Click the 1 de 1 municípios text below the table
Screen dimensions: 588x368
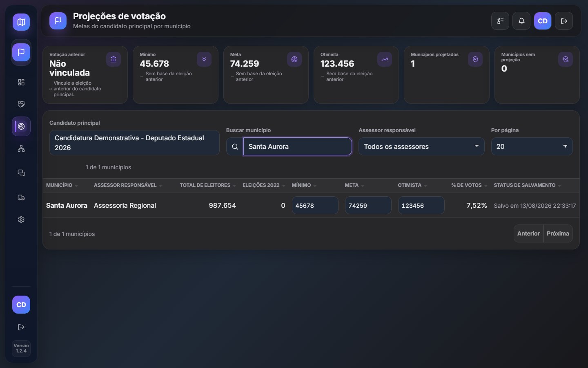[x=72, y=234]
